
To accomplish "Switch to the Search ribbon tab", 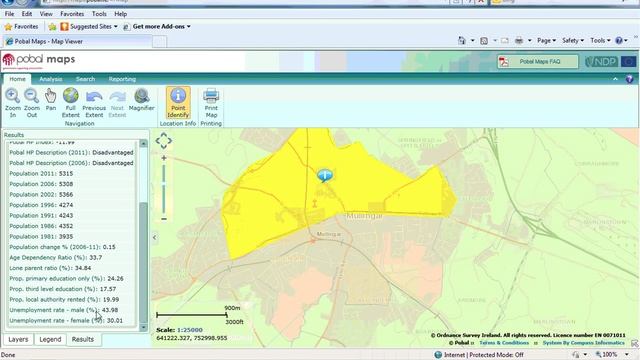I will pyautogui.click(x=85, y=79).
